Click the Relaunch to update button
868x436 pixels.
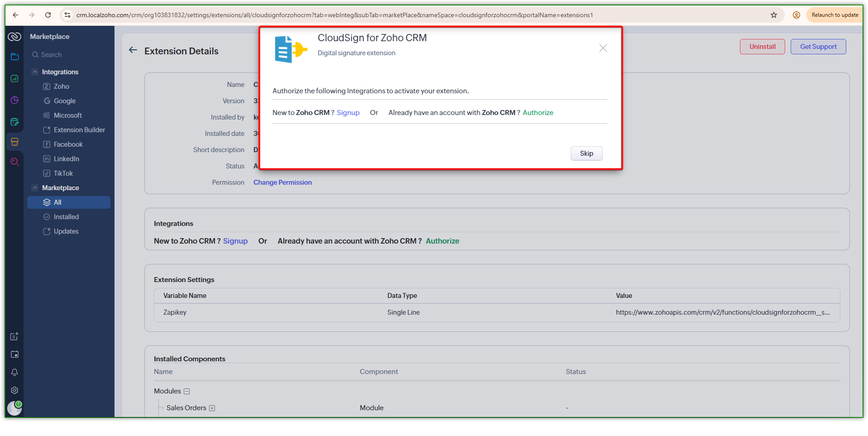click(x=835, y=15)
